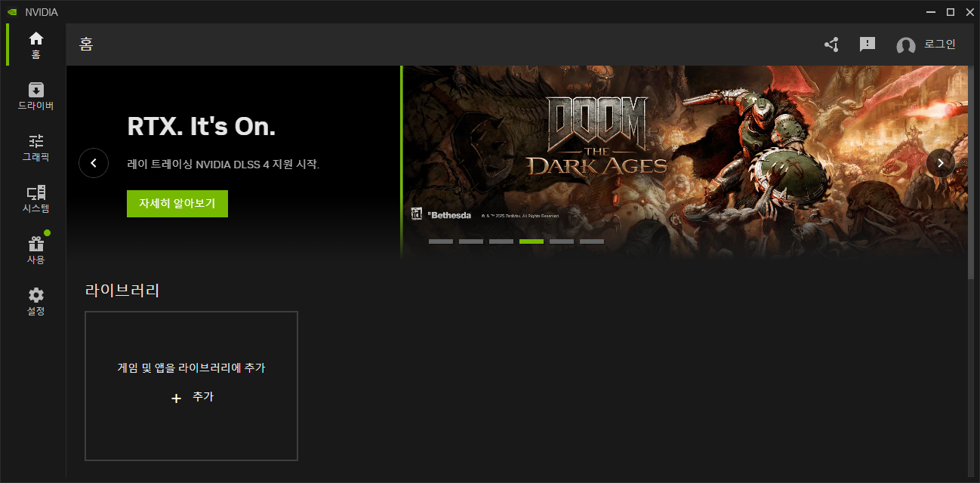Go to next banner slide arrow
Image resolution: width=980 pixels, height=483 pixels.
941,162
